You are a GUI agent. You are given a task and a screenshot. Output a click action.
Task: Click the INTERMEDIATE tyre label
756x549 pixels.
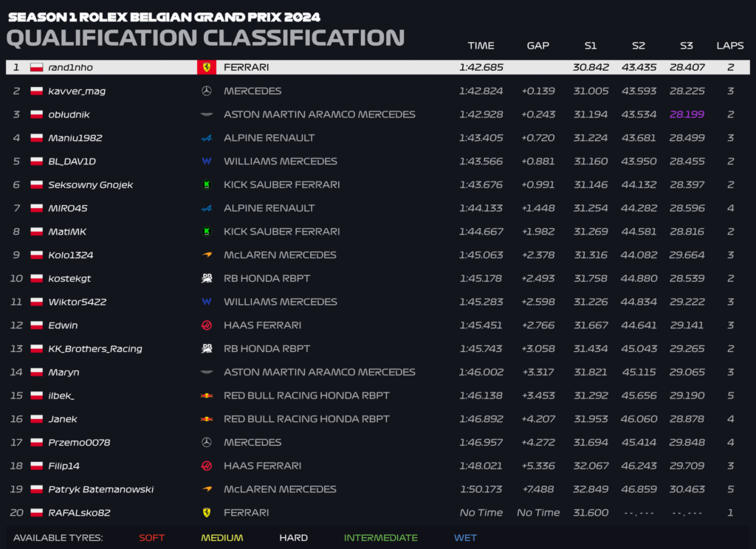tap(381, 538)
